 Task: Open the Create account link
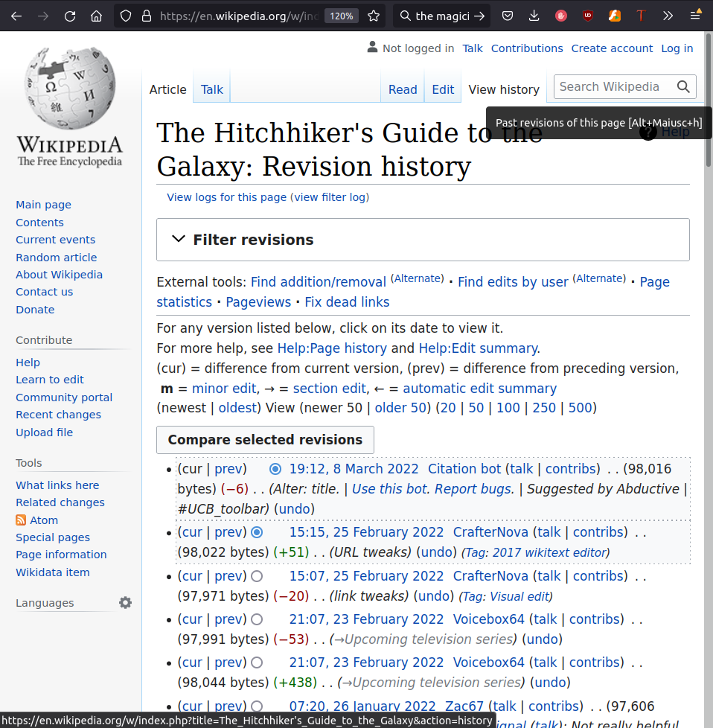pos(612,48)
